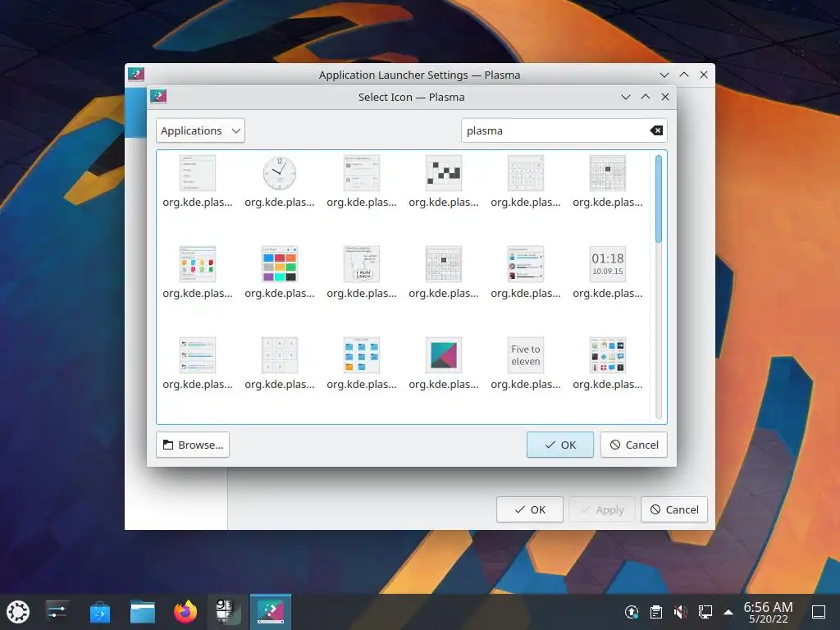Image resolution: width=840 pixels, height=630 pixels.
Task: Open the clipboard tray icon
Action: tap(655, 612)
